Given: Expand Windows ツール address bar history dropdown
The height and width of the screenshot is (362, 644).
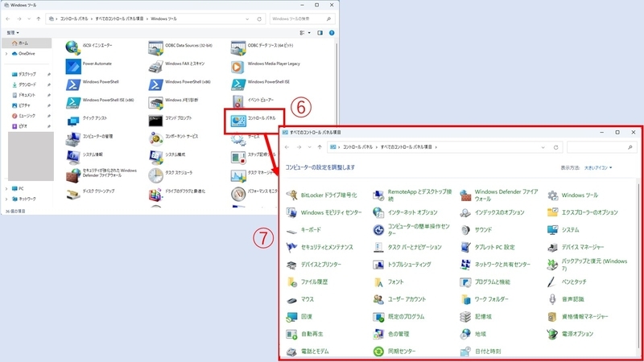Looking at the screenshot, I should pos(247,19).
